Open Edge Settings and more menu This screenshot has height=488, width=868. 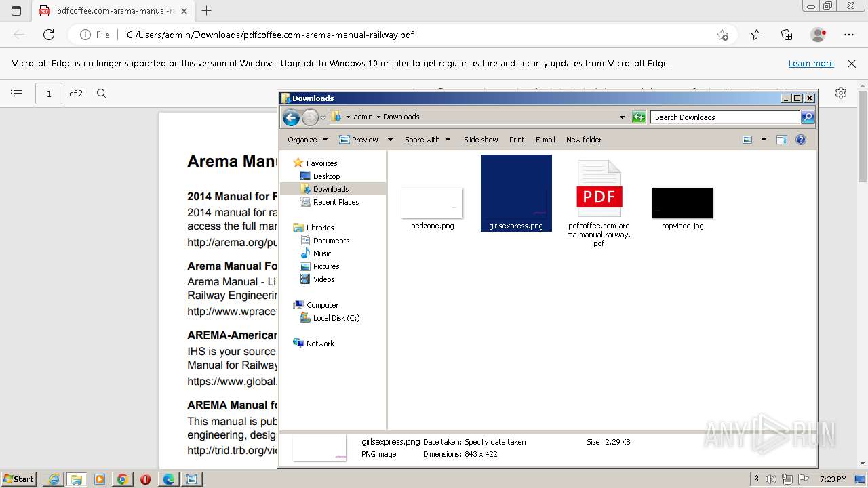(849, 35)
